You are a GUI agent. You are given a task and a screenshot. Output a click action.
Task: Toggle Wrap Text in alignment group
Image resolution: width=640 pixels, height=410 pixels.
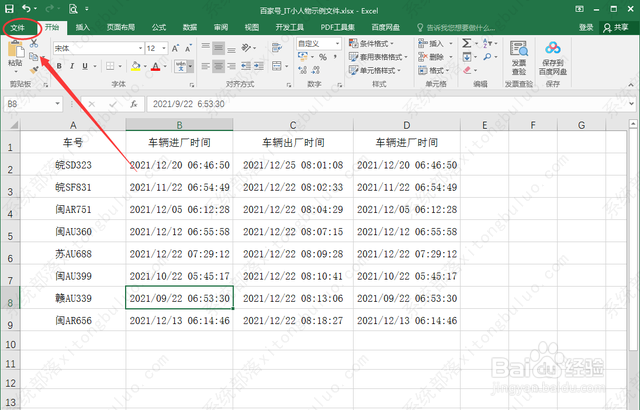pyautogui.click(x=277, y=48)
